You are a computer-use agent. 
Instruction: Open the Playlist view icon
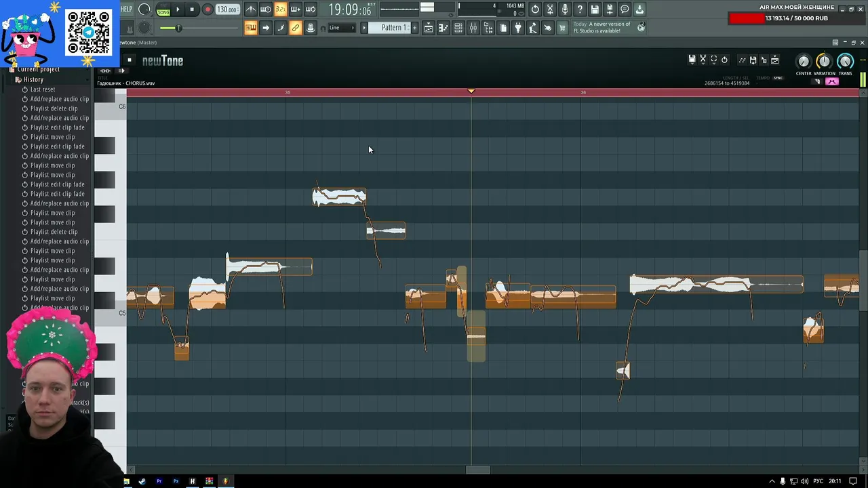(x=429, y=28)
